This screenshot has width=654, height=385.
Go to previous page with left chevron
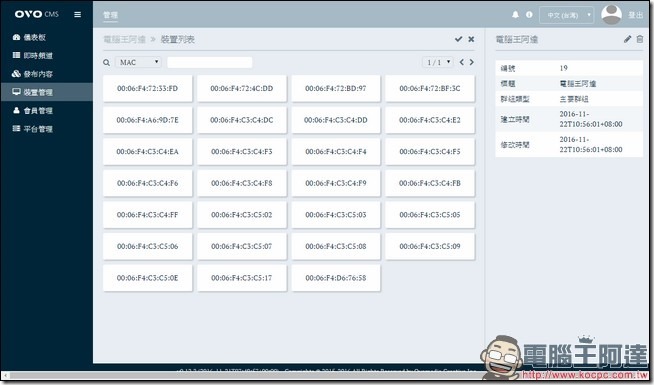click(462, 62)
